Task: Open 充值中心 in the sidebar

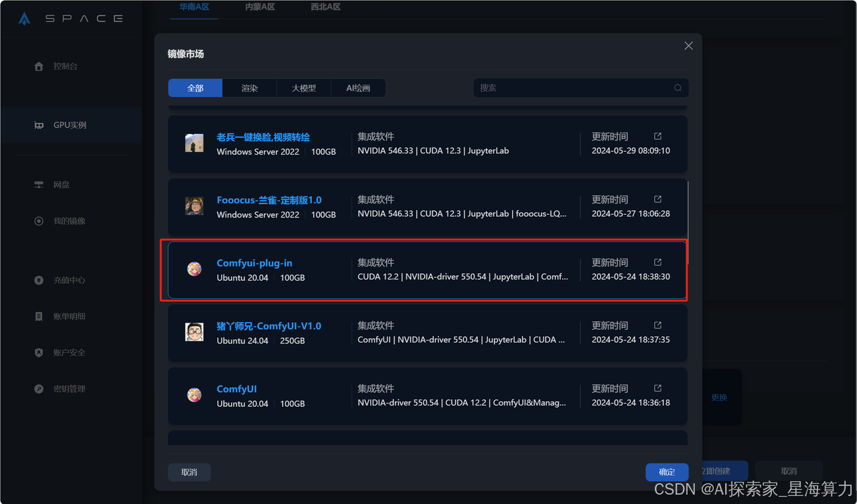Action: click(x=70, y=280)
